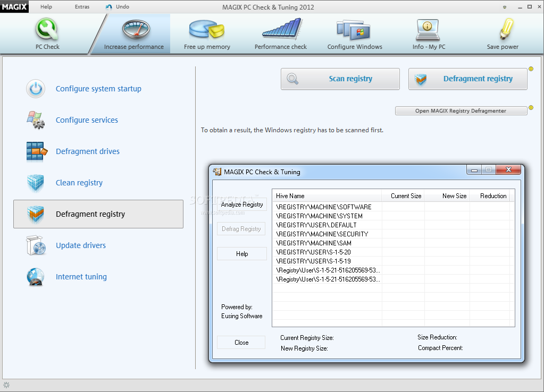Switch to the Performance check tab label
The image size is (544, 392).
281,47
